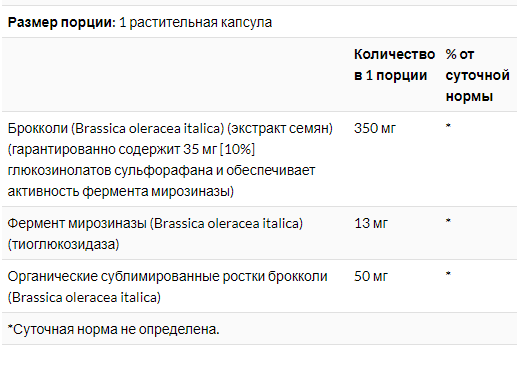525x366 pixels.
Task: Click the asterisk beside 50 мг
Action: click(x=448, y=275)
